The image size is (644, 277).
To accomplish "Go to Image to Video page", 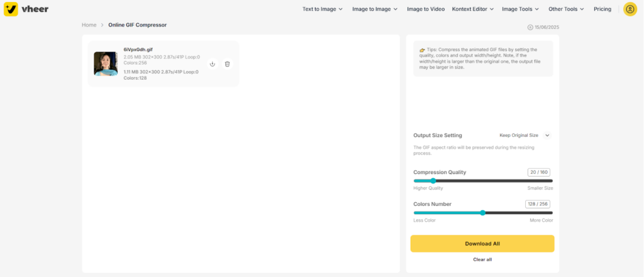I will (425, 9).
